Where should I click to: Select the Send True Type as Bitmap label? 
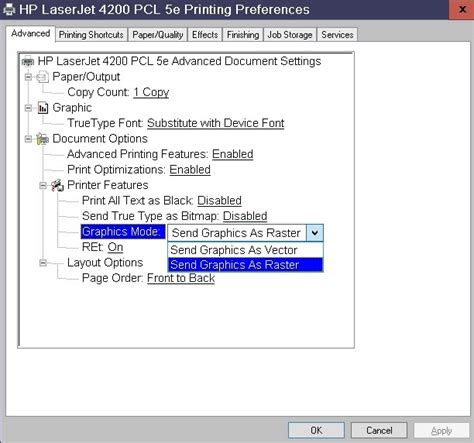click(x=151, y=216)
